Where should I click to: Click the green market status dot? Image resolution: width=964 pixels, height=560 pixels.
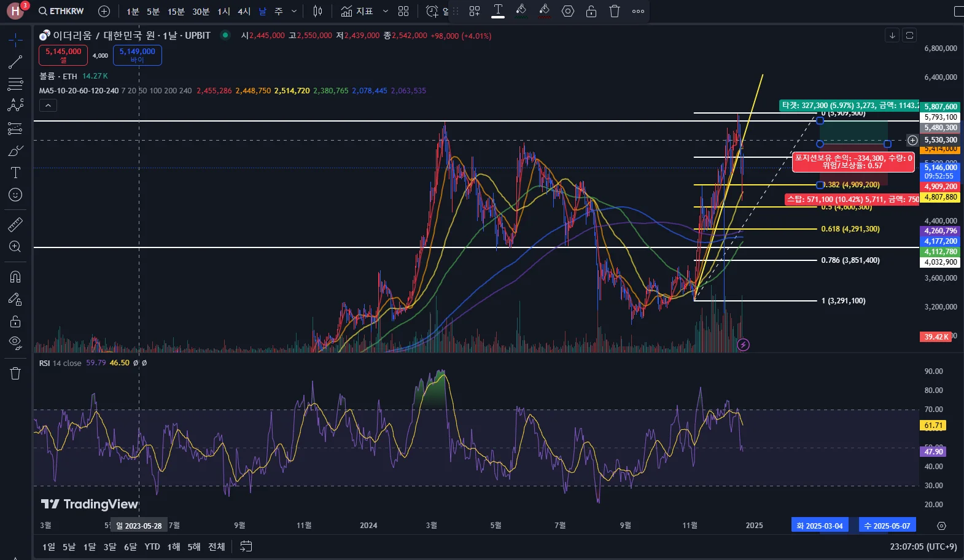pos(225,36)
